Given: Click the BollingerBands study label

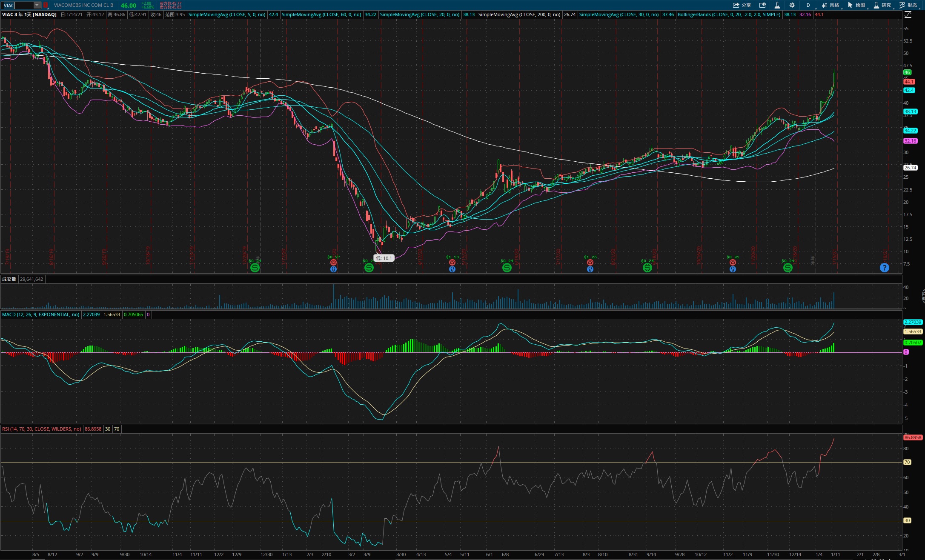Looking at the screenshot, I should (729, 14).
